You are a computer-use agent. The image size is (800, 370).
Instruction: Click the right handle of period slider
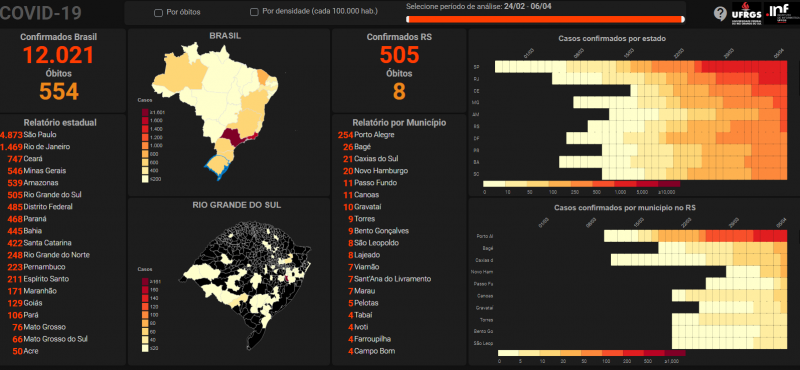pos(683,19)
